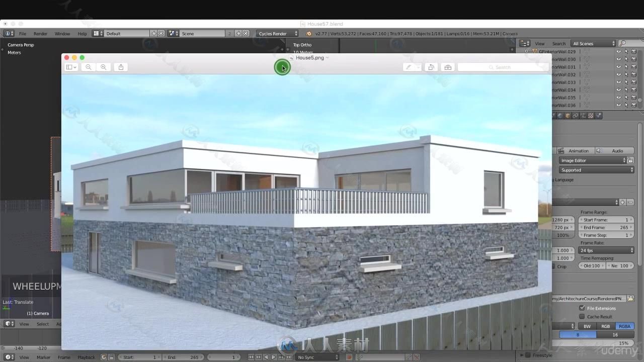Image resolution: width=644 pixels, height=362 pixels.
Task: Open the No Sync playback dropdown
Action: click(x=317, y=357)
